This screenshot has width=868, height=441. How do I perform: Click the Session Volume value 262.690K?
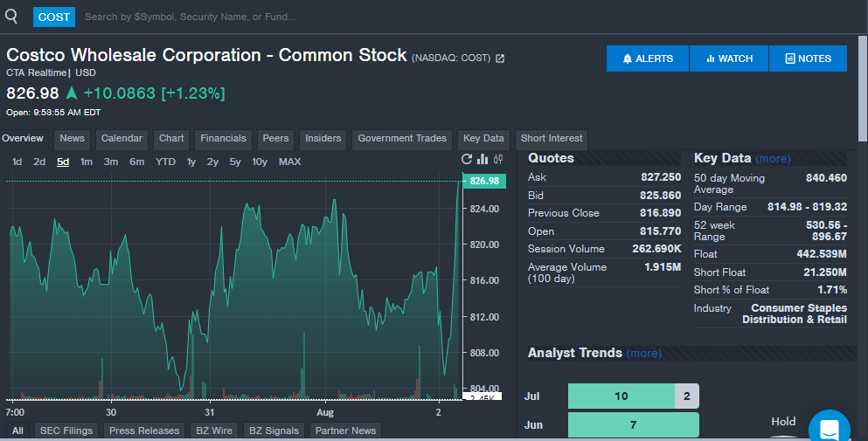656,249
